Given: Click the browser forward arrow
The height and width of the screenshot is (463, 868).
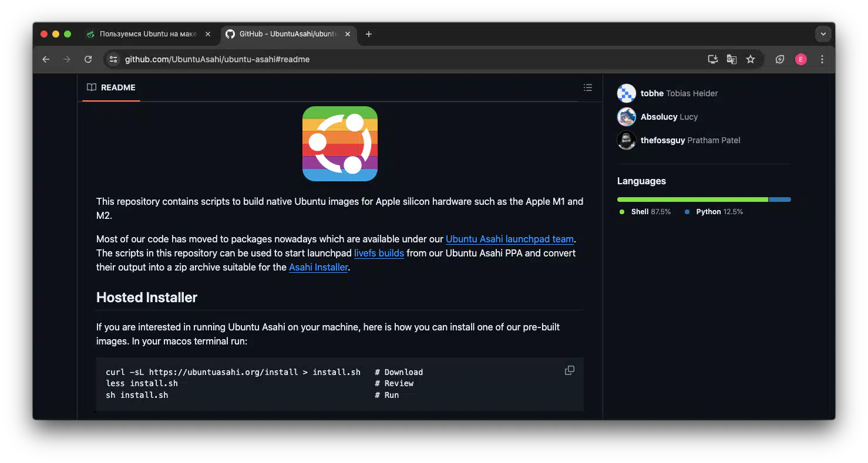Looking at the screenshot, I should click(x=67, y=59).
